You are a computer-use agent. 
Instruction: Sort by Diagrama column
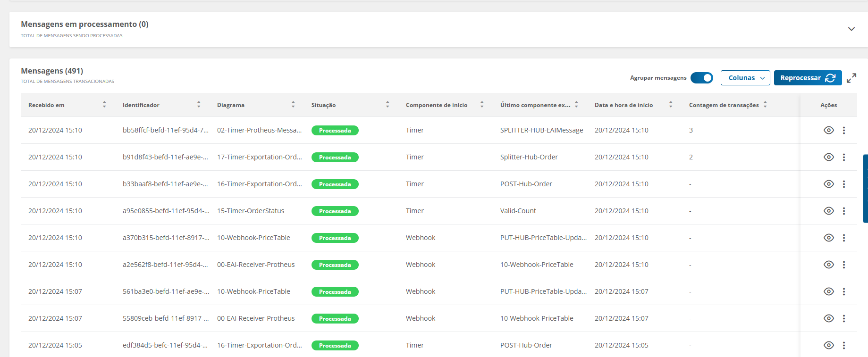pyautogui.click(x=293, y=105)
